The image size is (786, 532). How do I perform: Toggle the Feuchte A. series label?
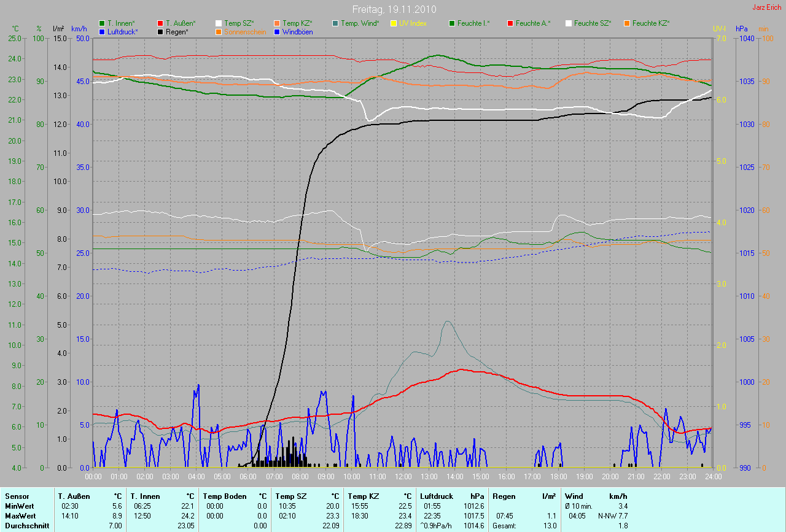[533, 23]
